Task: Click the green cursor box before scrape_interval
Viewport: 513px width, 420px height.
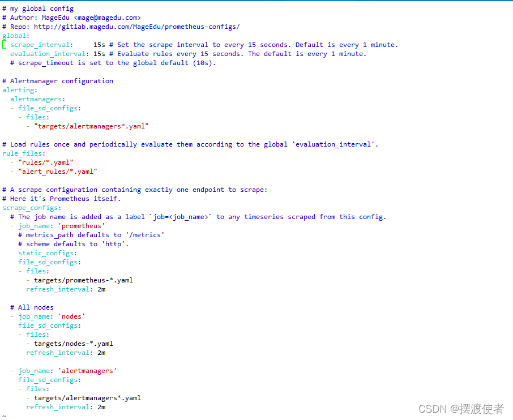Action: (5, 45)
